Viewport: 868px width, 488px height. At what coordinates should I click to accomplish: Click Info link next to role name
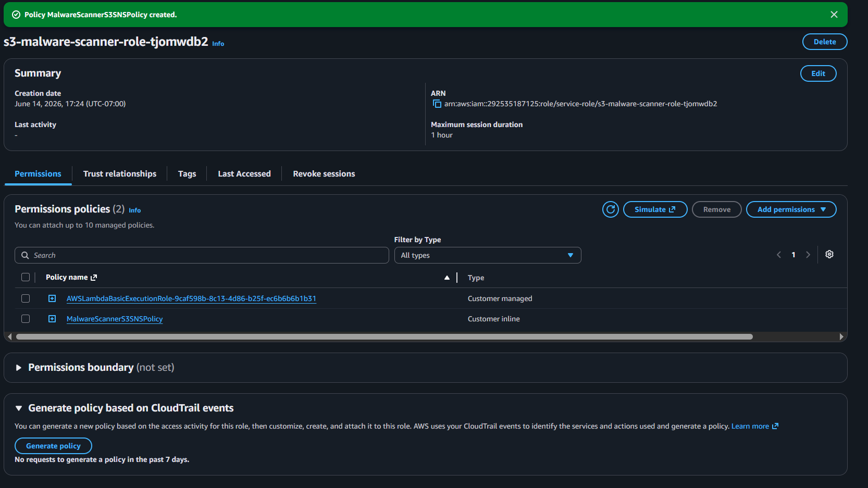(x=218, y=44)
